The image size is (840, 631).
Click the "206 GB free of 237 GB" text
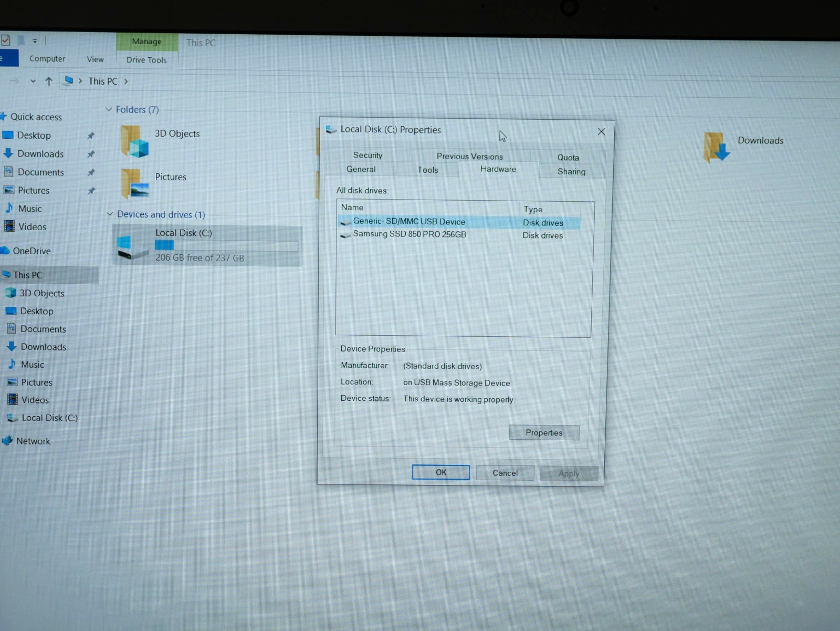pyautogui.click(x=199, y=257)
